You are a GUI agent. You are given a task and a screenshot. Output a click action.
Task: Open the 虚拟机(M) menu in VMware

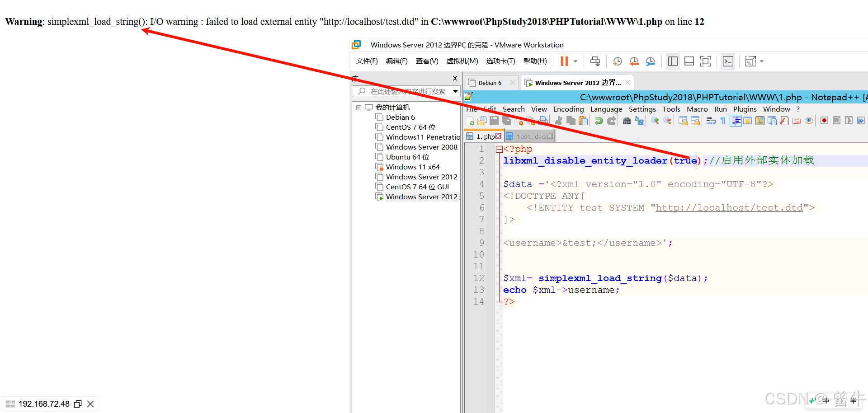462,61
